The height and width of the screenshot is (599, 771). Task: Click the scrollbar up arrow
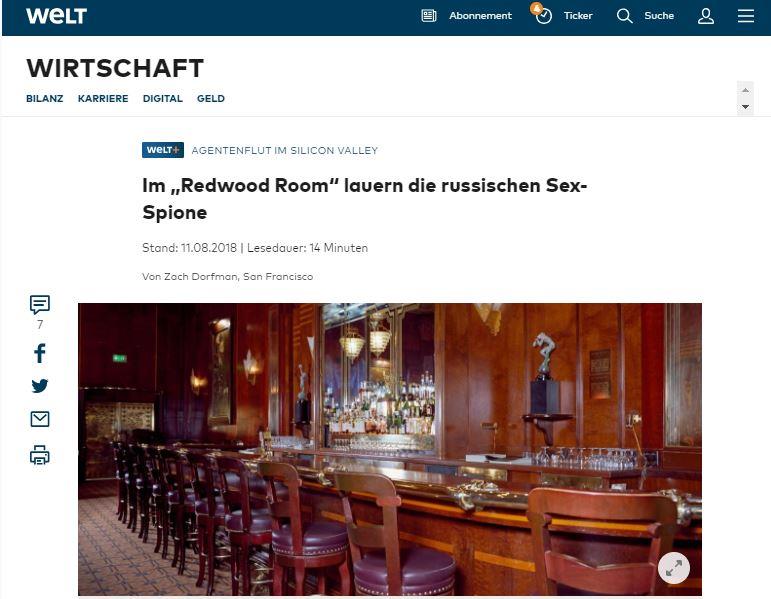745,90
